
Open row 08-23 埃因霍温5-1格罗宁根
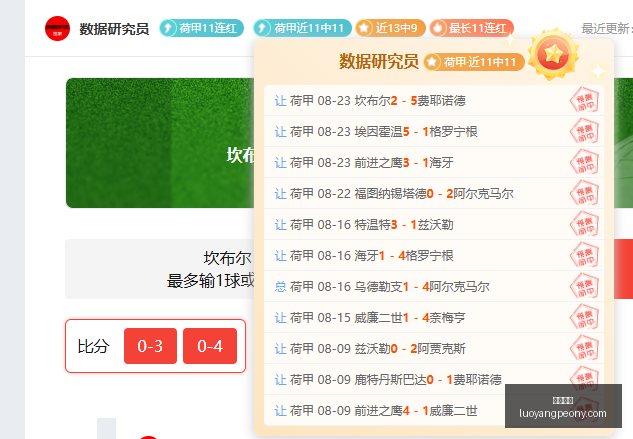click(434, 131)
